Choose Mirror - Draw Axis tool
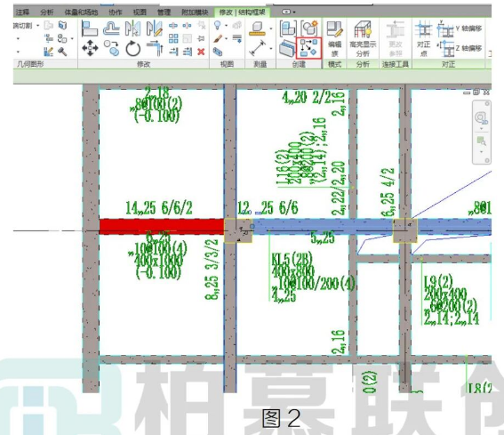The image size is (504, 435). coord(155,28)
